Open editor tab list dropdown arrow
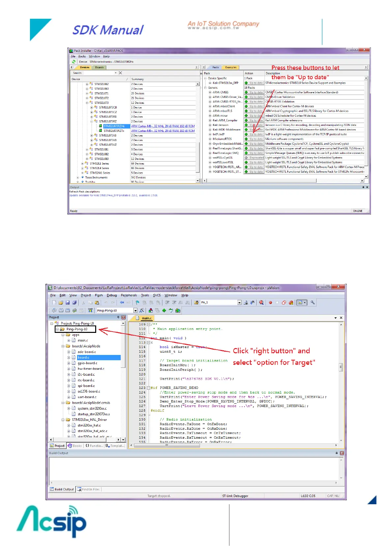392x555 pixels. pyautogui.click(x=336, y=318)
